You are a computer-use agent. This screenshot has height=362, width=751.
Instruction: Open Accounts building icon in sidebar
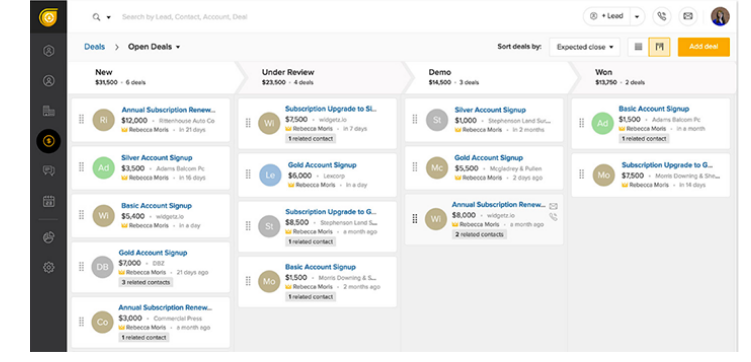point(48,111)
